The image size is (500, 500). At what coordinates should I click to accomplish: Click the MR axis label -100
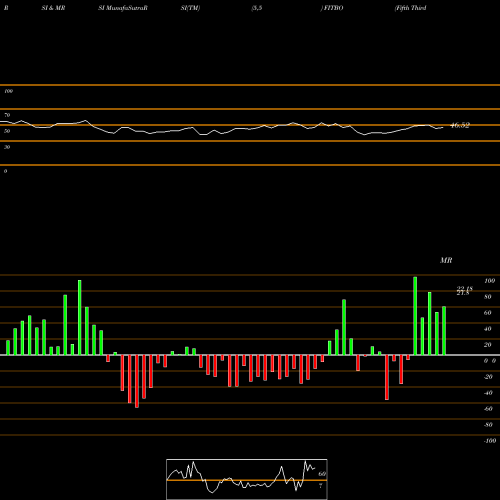coord(490,441)
